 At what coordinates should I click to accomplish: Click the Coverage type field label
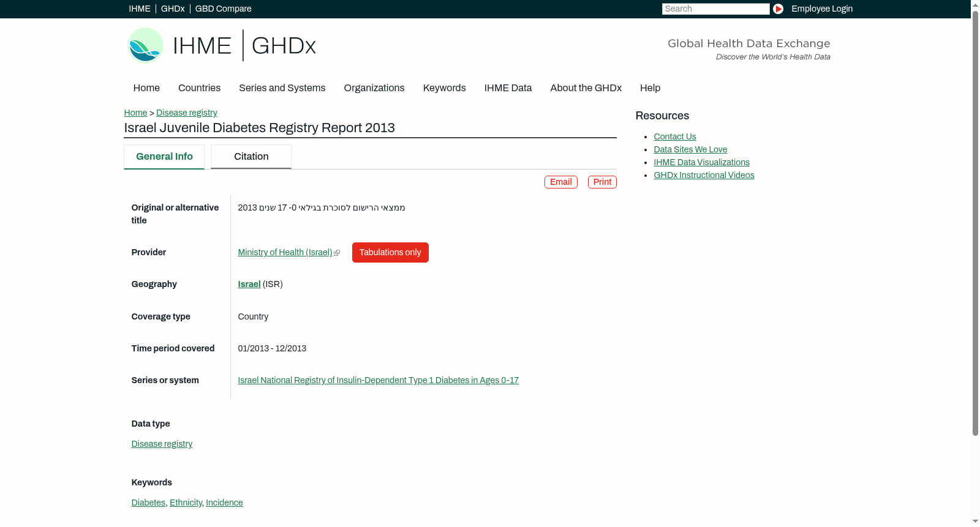point(161,316)
